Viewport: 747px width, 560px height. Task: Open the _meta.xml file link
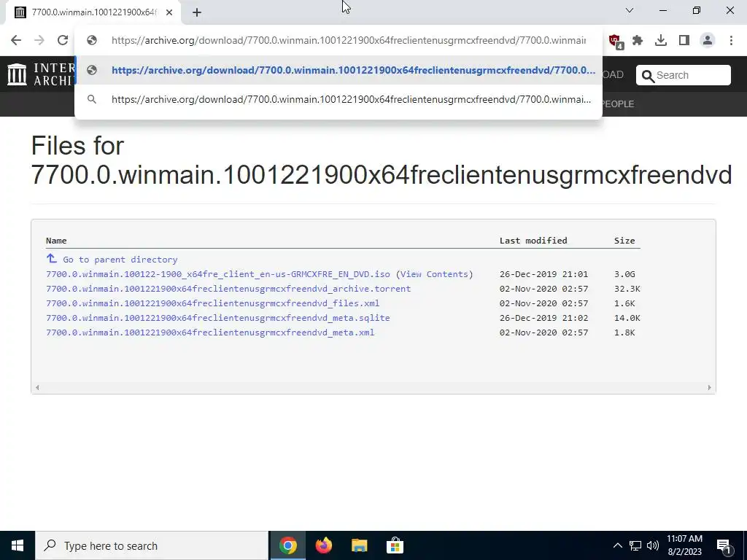(x=210, y=332)
